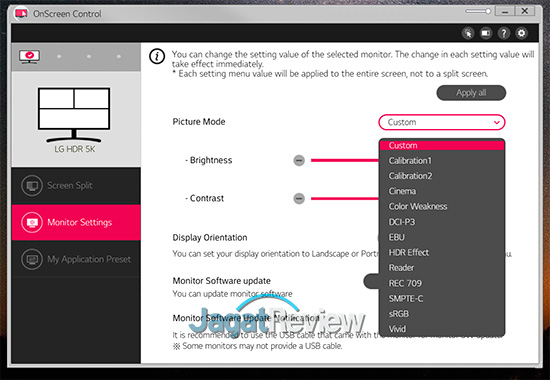
Task: Open the settings gear icon
Action: [522, 33]
